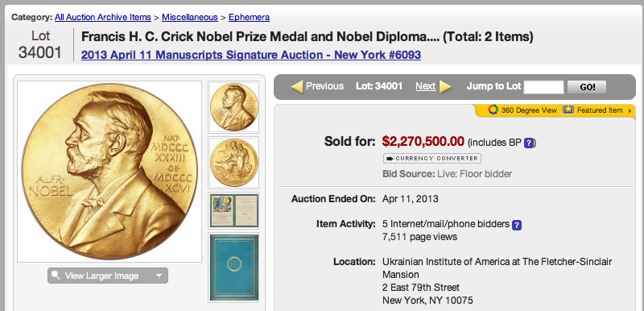Screen dimensions: 644x311
Task: Click the magnifier icon on View Larger Image
Action: 56,276
